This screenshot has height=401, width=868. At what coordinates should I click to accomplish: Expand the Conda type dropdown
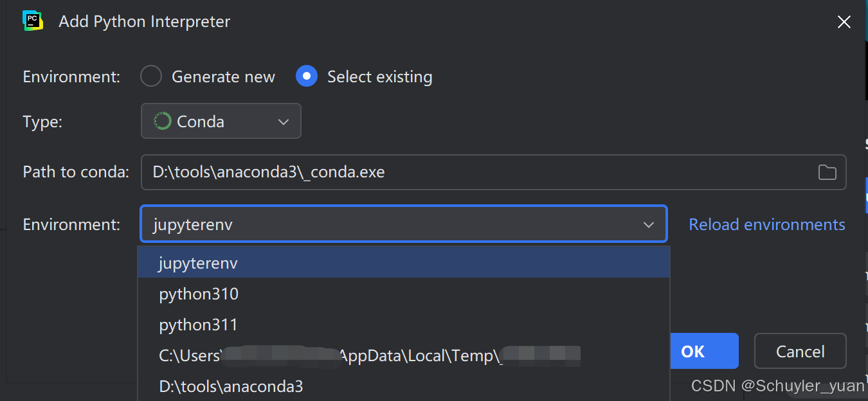pyautogui.click(x=221, y=121)
